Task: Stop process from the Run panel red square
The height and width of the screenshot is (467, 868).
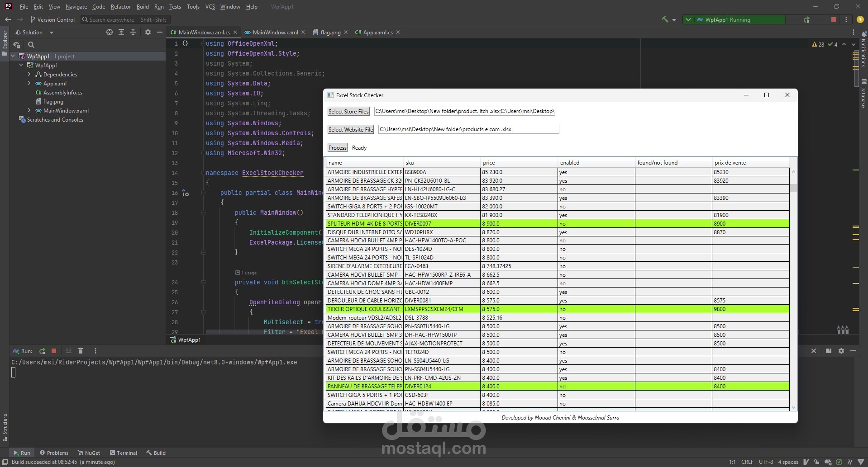Action: (x=54, y=351)
